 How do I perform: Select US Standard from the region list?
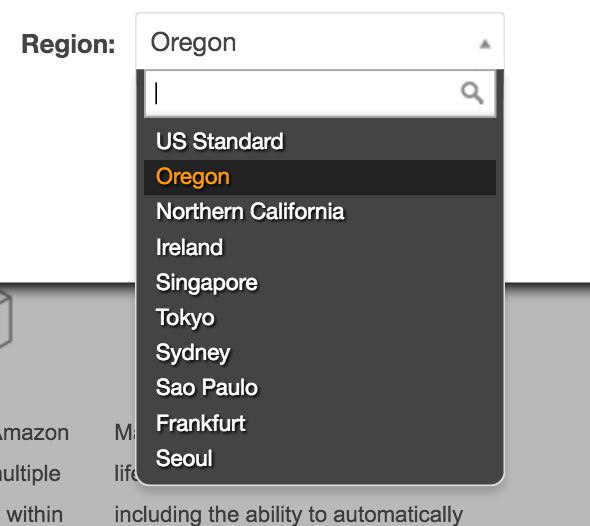(320, 141)
